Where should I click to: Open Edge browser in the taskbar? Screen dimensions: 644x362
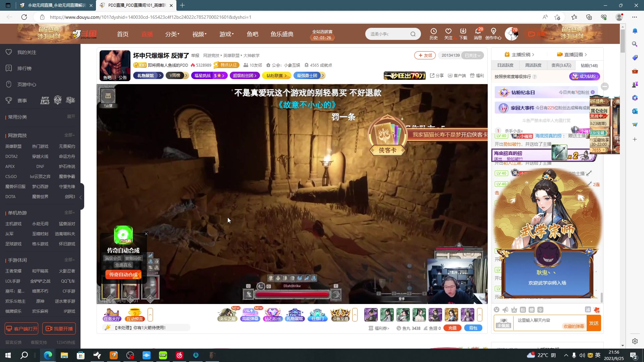click(48, 355)
